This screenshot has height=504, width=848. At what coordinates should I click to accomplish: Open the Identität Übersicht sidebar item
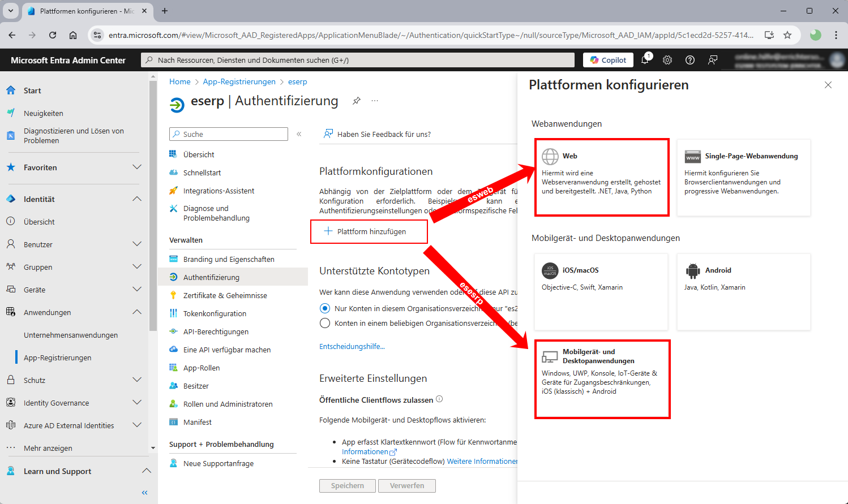[39, 222]
